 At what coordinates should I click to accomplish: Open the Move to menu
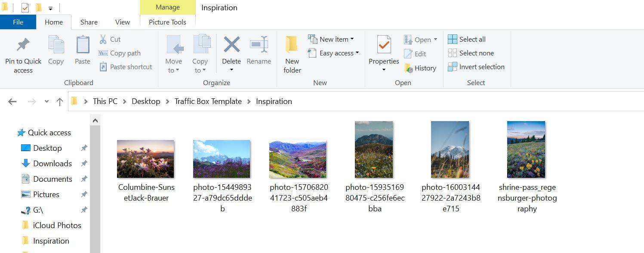click(174, 55)
